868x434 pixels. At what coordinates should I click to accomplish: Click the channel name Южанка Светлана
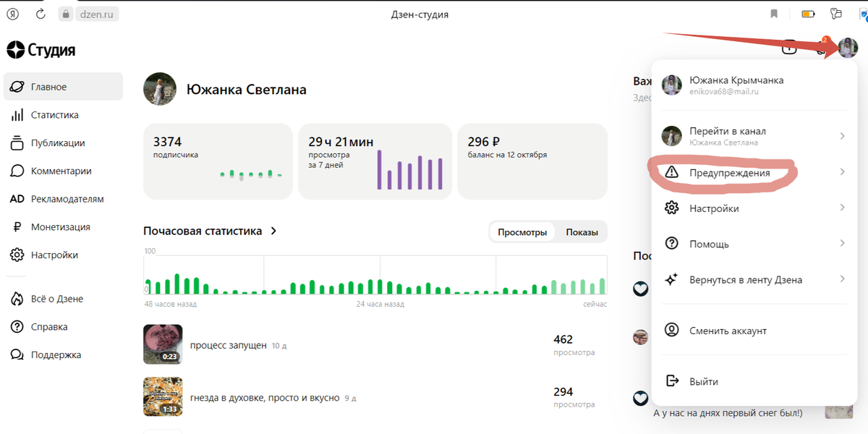(x=247, y=90)
